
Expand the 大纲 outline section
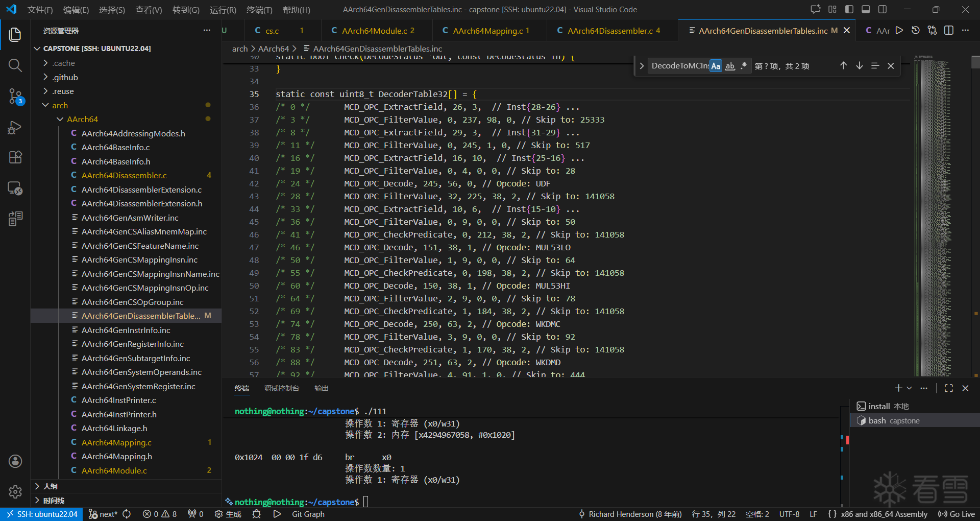[127, 486]
